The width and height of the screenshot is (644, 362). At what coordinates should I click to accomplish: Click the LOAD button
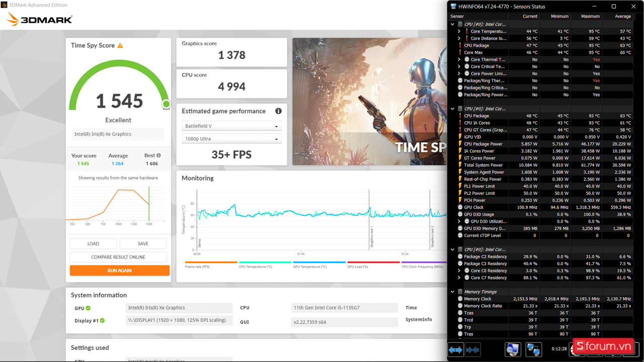93,243
